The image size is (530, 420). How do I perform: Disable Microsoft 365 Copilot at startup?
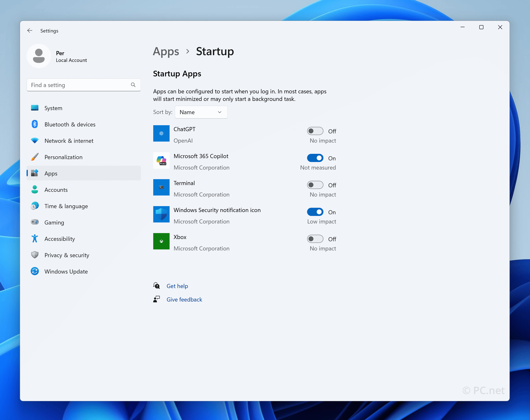[x=315, y=158]
